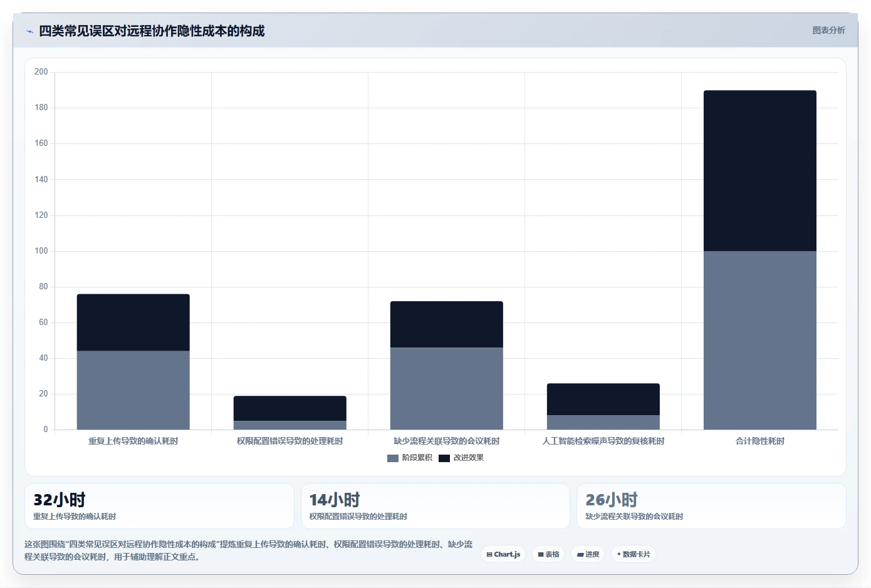
Task: Click the y-axis value 200
Action: coord(41,72)
